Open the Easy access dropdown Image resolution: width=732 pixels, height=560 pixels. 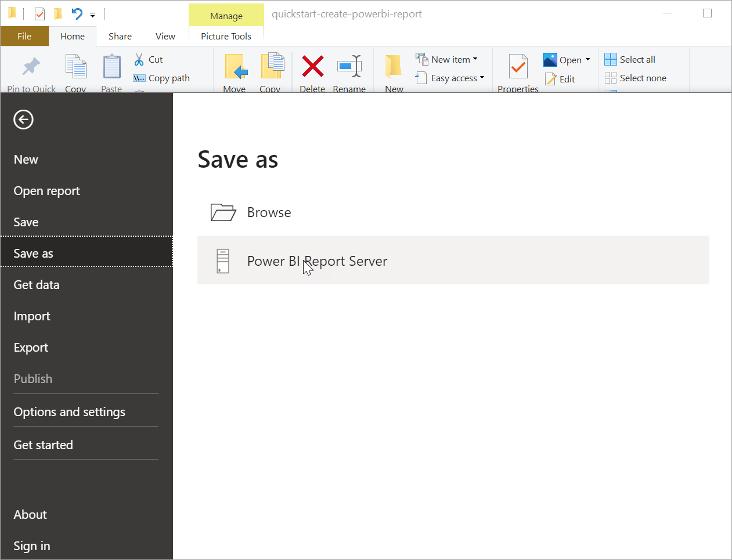(x=482, y=78)
